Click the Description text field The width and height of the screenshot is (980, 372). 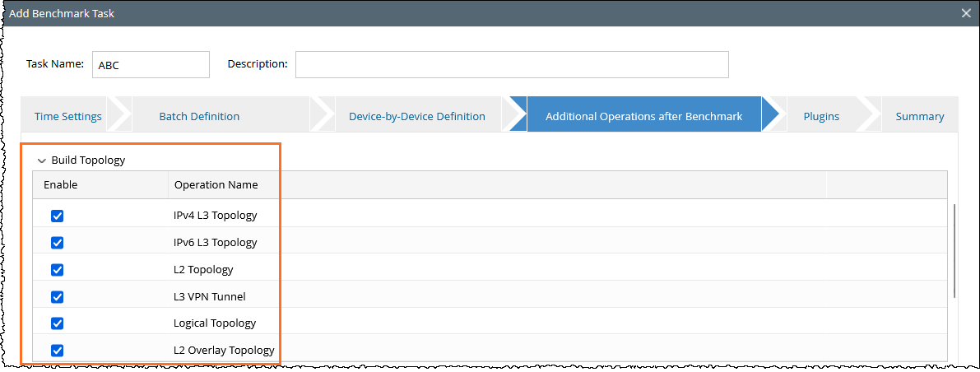(511, 64)
